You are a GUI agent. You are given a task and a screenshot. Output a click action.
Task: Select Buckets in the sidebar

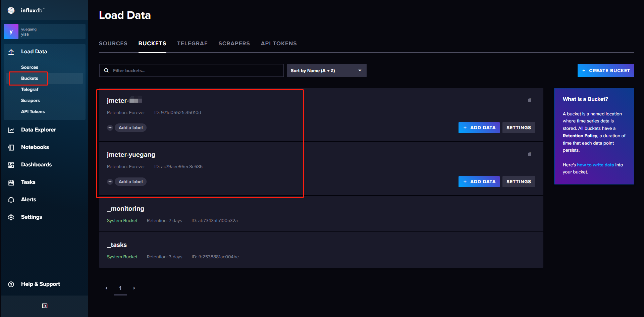[x=30, y=78]
